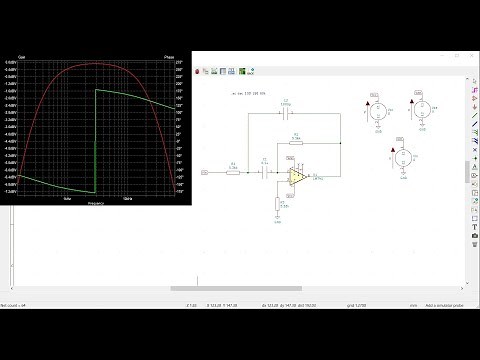Image resolution: width=480 pixels, height=360 pixels.
Task: Choose the no-connect flag X tool
Action: pos(475,150)
